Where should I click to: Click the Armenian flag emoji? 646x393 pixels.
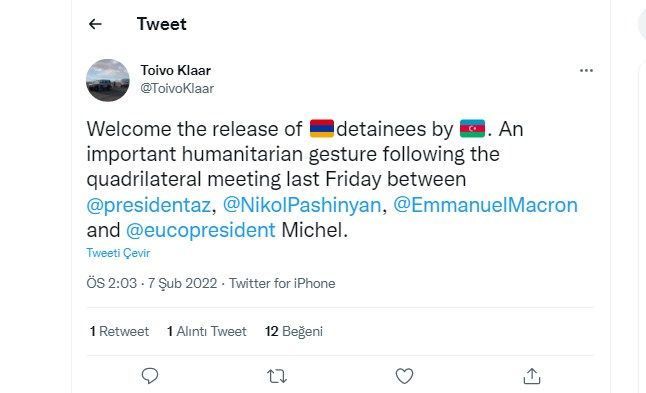pos(322,129)
